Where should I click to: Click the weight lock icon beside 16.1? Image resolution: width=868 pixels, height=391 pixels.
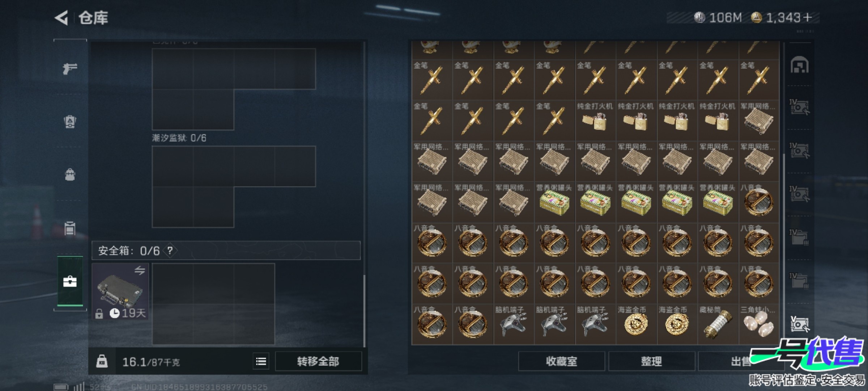click(102, 361)
